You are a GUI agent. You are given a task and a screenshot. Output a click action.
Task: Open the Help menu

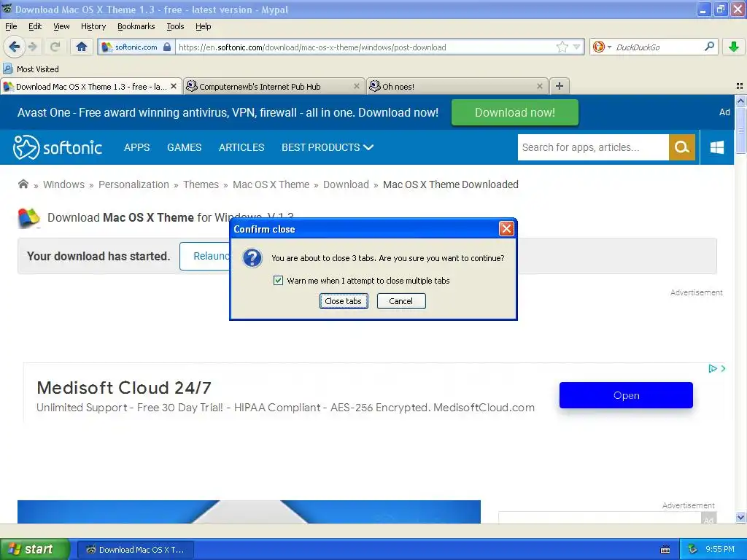tap(203, 26)
